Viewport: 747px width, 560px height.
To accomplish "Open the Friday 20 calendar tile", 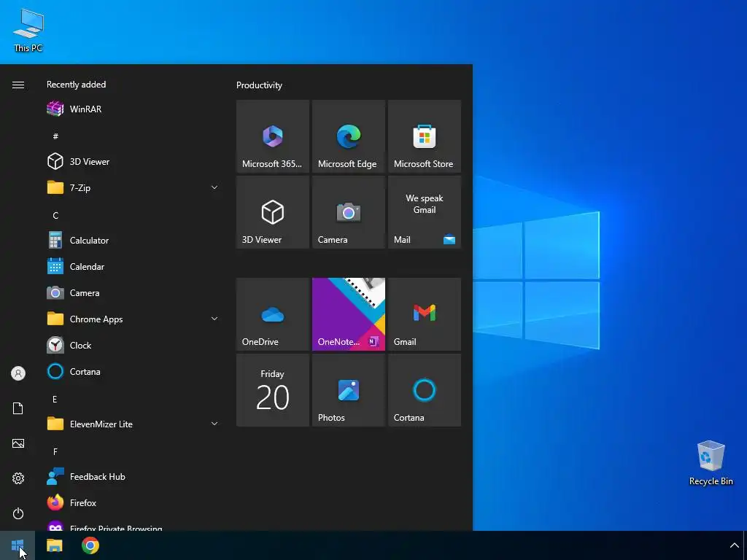I will (273, 390).
